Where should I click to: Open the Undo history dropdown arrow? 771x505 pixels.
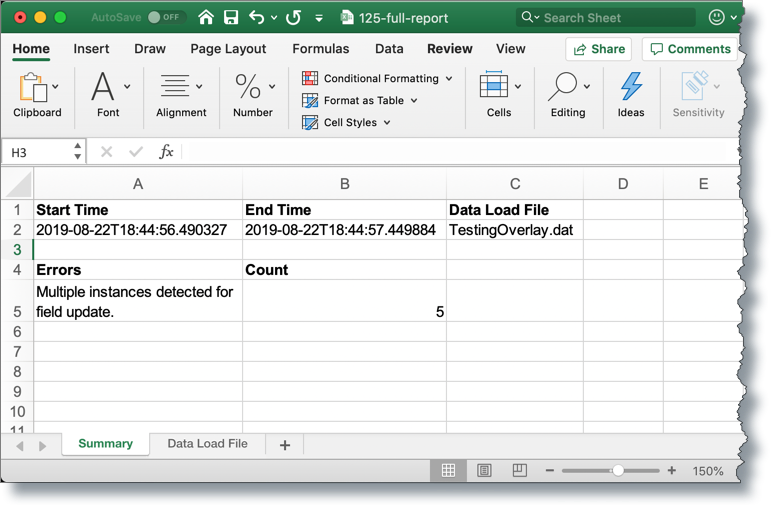click(x=274, y=18)
